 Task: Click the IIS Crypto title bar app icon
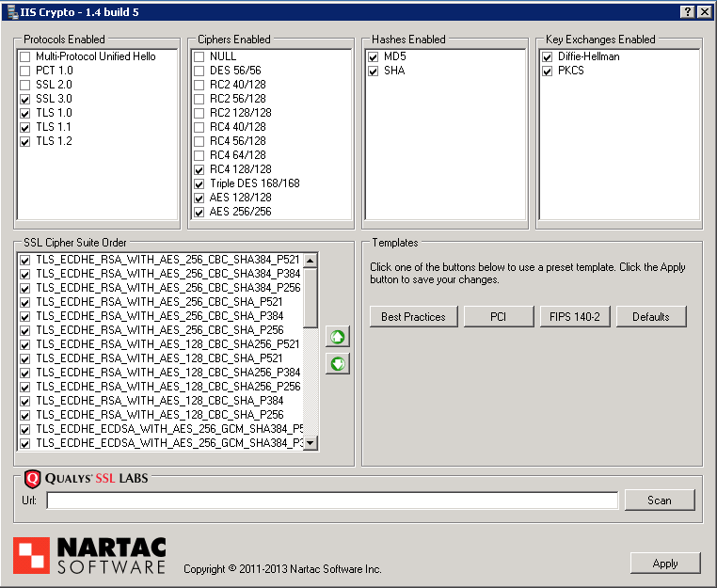tap(10, 11)
